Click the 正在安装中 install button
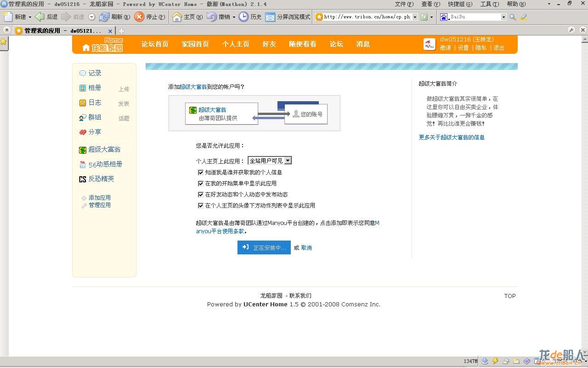 click(264, 247)
